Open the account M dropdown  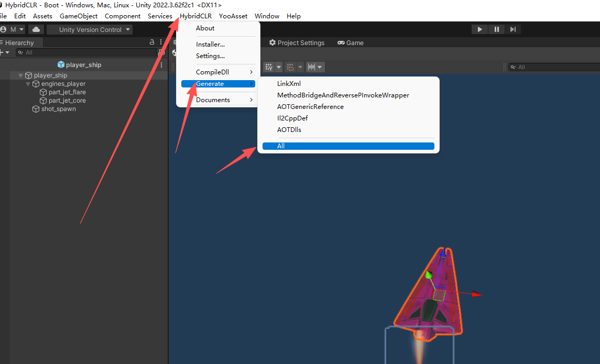click(x=13, y=29)
